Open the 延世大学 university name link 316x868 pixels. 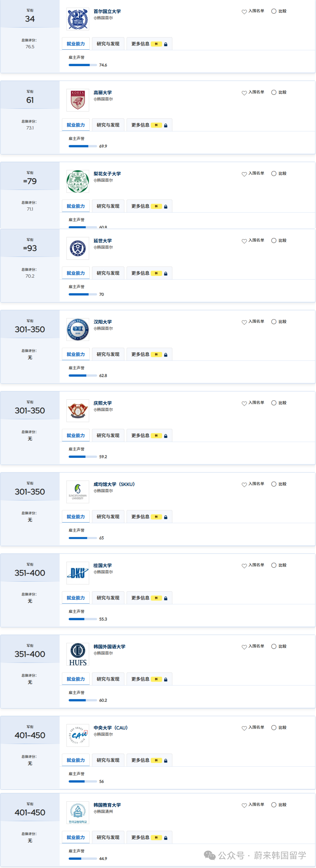(102, 240)
